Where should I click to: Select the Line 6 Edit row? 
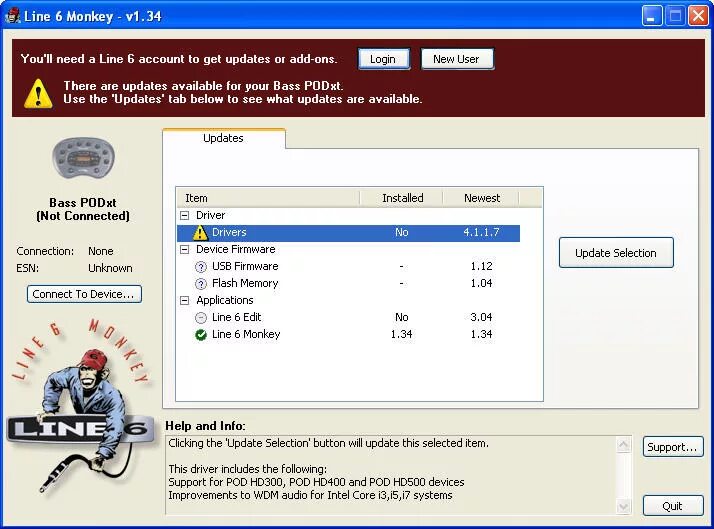tap(348, 317)
